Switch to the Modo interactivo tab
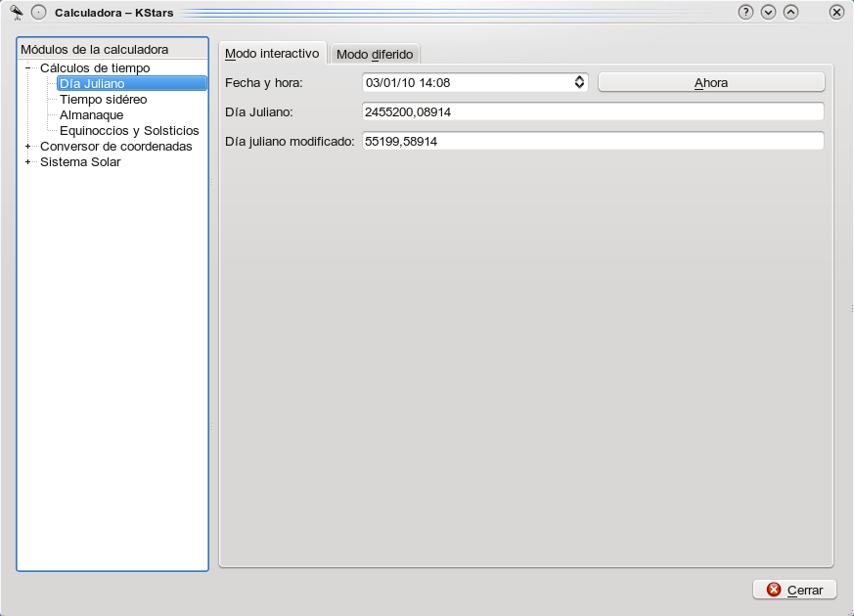 click(272, 54)
